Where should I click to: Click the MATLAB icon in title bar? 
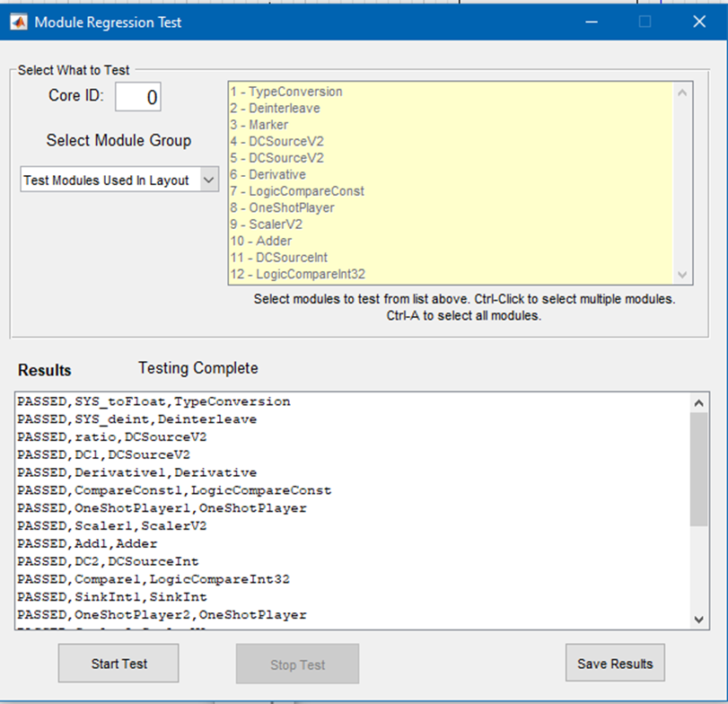click(x=18, y=22)
